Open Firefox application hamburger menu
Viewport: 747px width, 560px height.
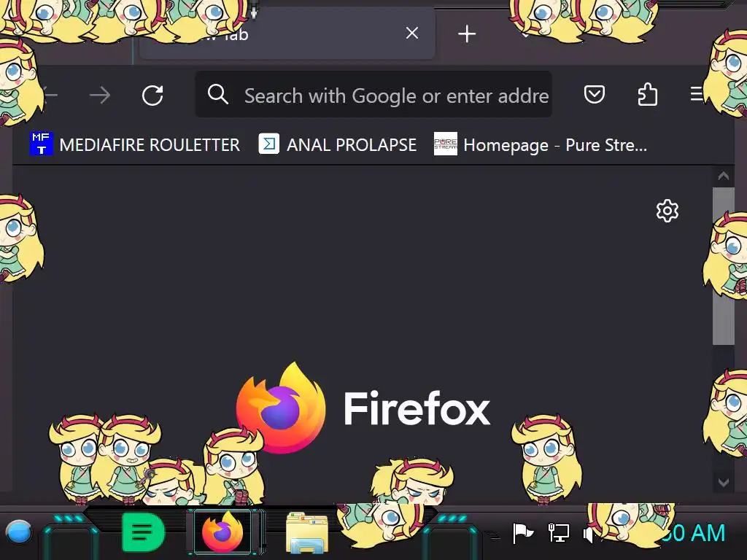point(697,94)
